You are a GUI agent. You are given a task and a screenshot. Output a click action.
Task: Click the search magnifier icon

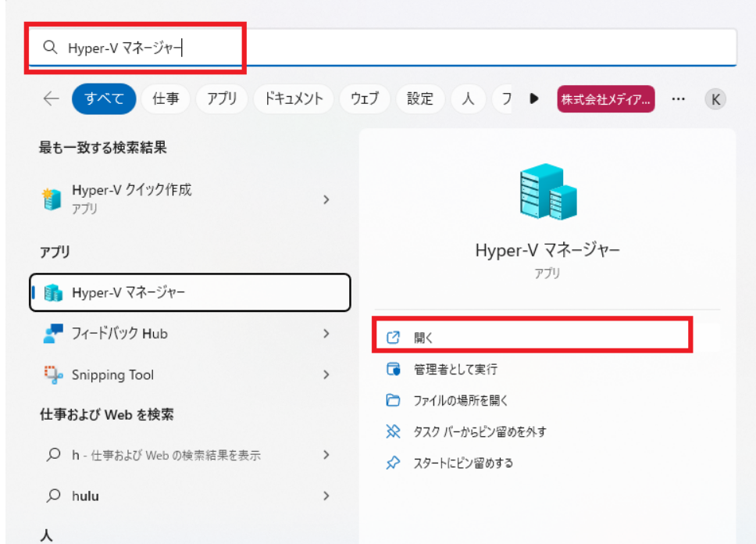click(x=51, y=48)
